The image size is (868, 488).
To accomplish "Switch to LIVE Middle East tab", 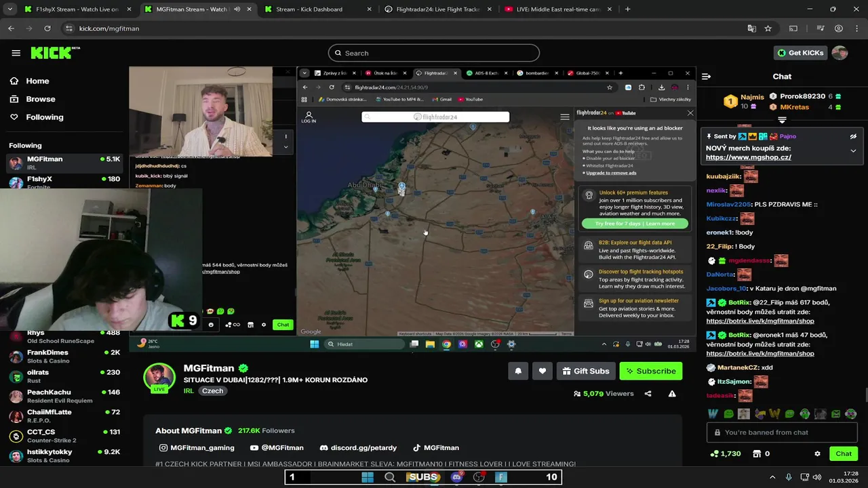I will [559, 9].
